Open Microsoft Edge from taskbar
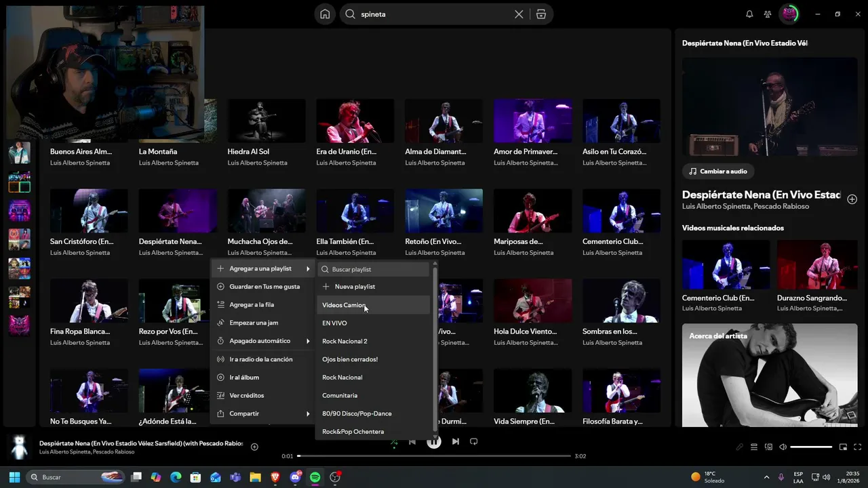The height and width of the screenshot is (488, 868). 176,477
